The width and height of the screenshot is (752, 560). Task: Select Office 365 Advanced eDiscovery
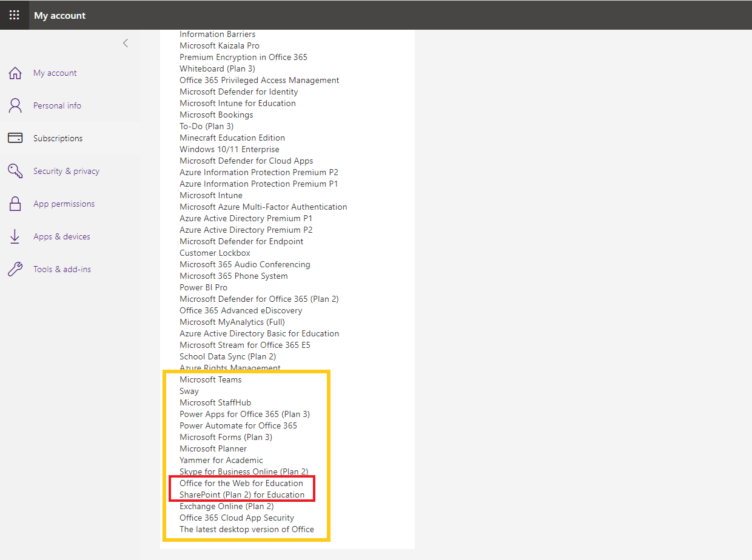coord(241,310)
